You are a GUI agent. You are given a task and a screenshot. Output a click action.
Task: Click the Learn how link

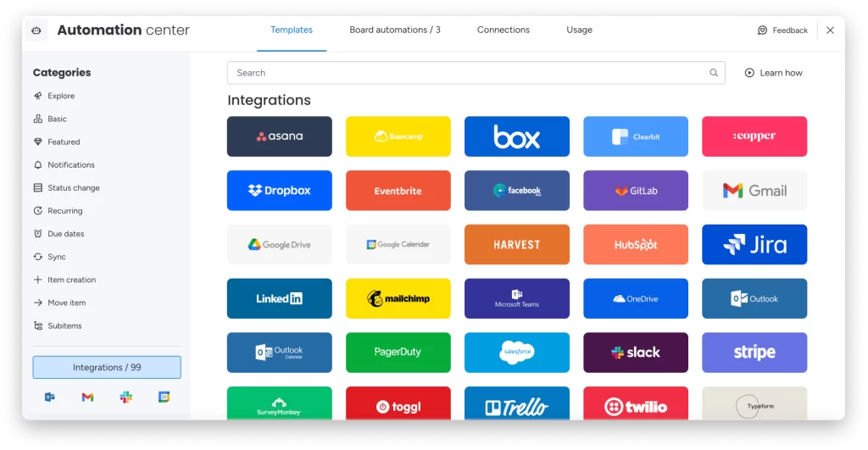point(773,73)
